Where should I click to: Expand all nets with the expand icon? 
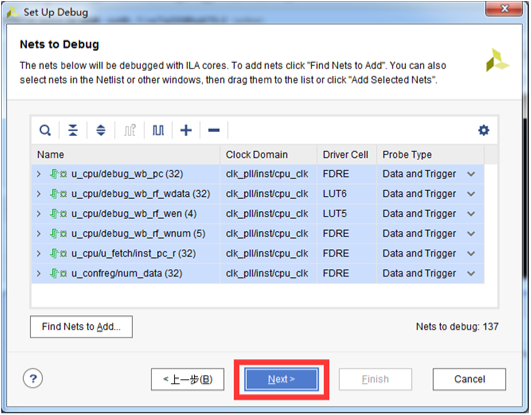point(101,130)
